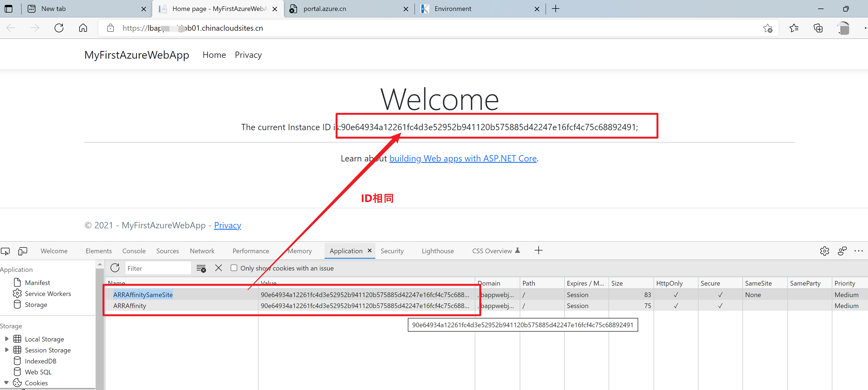Toggle the device emulation icon
The width and height of the screenshot is (868, 390).
pos(22,251)
